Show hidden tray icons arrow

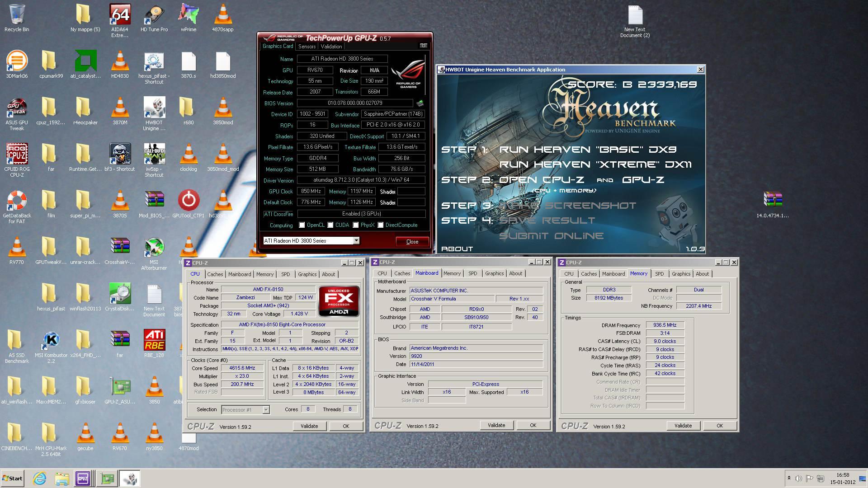pos(789,478)
